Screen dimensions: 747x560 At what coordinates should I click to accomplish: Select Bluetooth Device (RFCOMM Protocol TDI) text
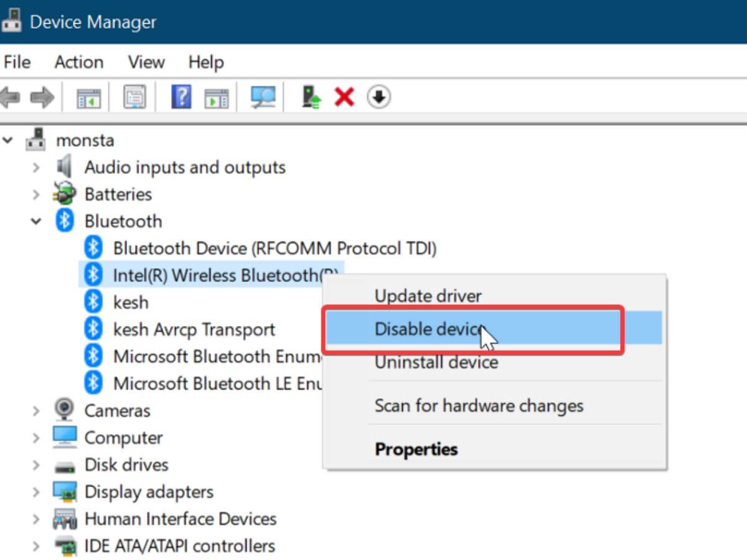(x=275, y=248)
